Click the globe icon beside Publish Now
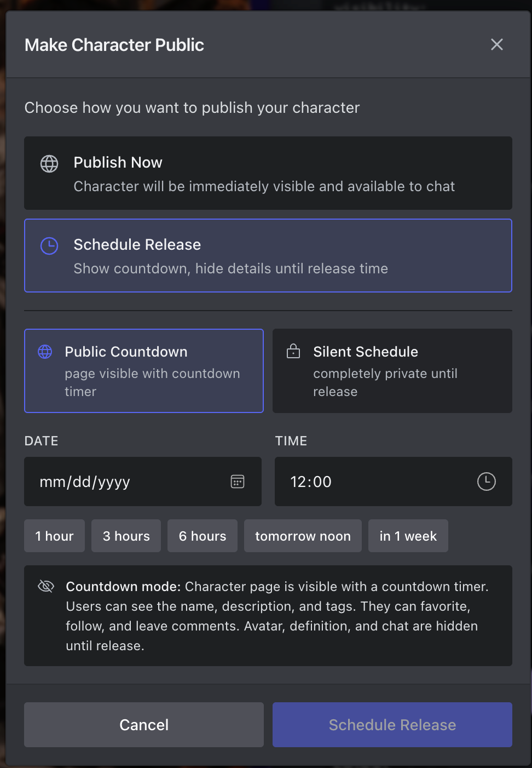Screen dimensions: 532x768 pos(49,163)
